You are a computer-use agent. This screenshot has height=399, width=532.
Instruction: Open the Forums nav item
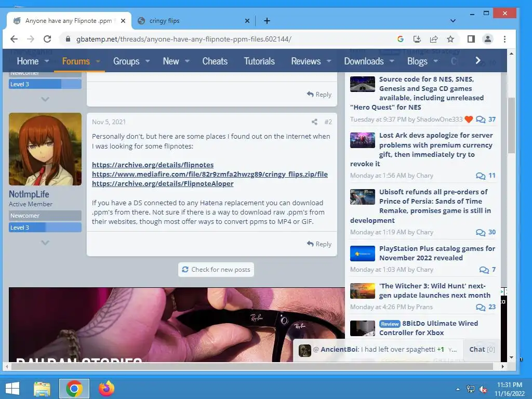(x=76, y=61)
